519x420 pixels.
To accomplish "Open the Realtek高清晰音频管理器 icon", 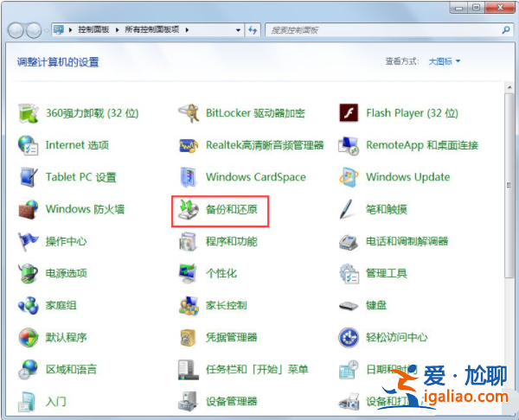I will coord(189,145).
